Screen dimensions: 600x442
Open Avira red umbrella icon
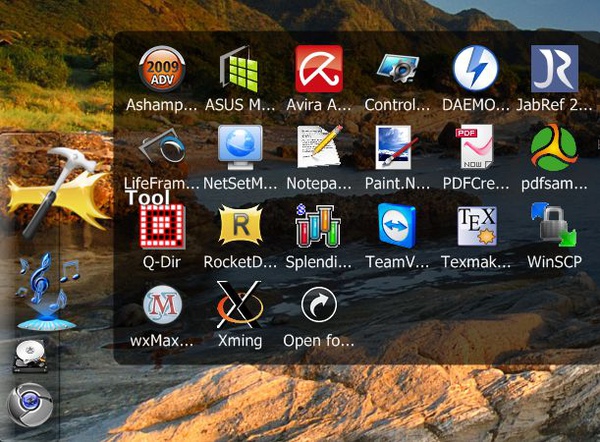coord(319,69)
